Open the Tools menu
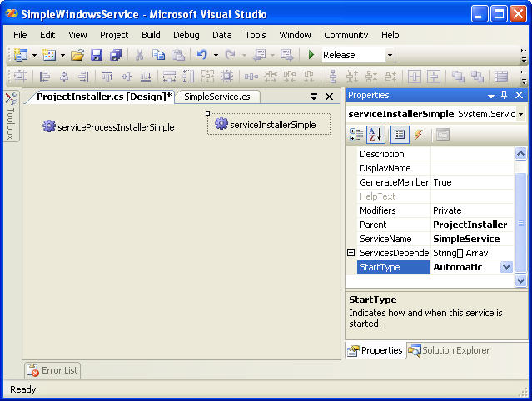Viewport: 532px width, 401px height. pos(256,35)
